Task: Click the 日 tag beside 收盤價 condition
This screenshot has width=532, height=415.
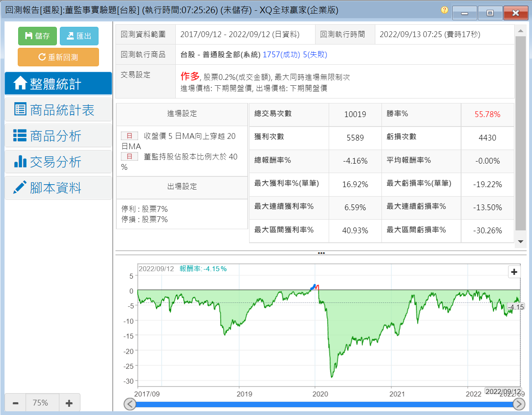Action: (x=129, y=136)
